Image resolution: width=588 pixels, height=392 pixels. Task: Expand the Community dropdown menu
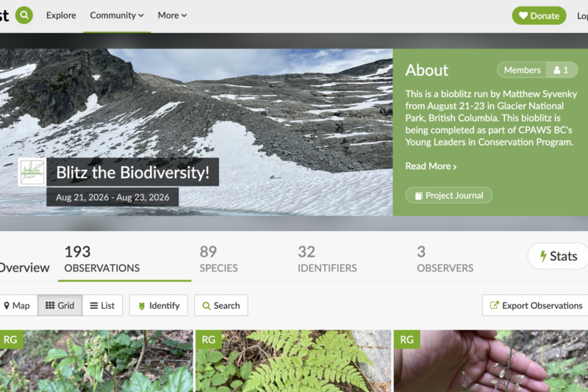pyautogui.click(x=117, y=15)
